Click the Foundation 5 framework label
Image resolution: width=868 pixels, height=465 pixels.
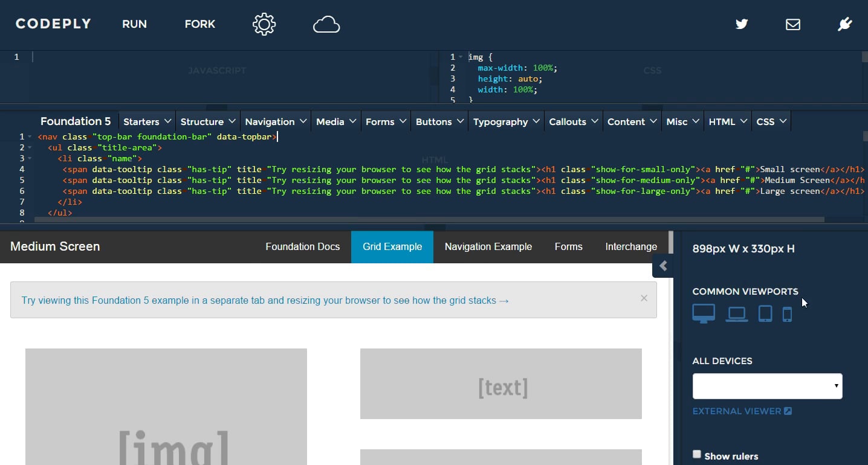tap(76, 121)
